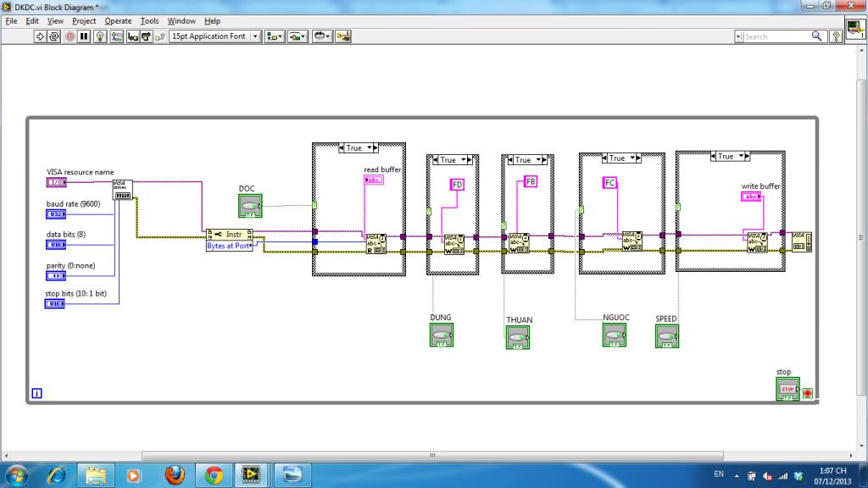
Task: Click the Clean Up Diagram button
Action: (x=343, y=36)
